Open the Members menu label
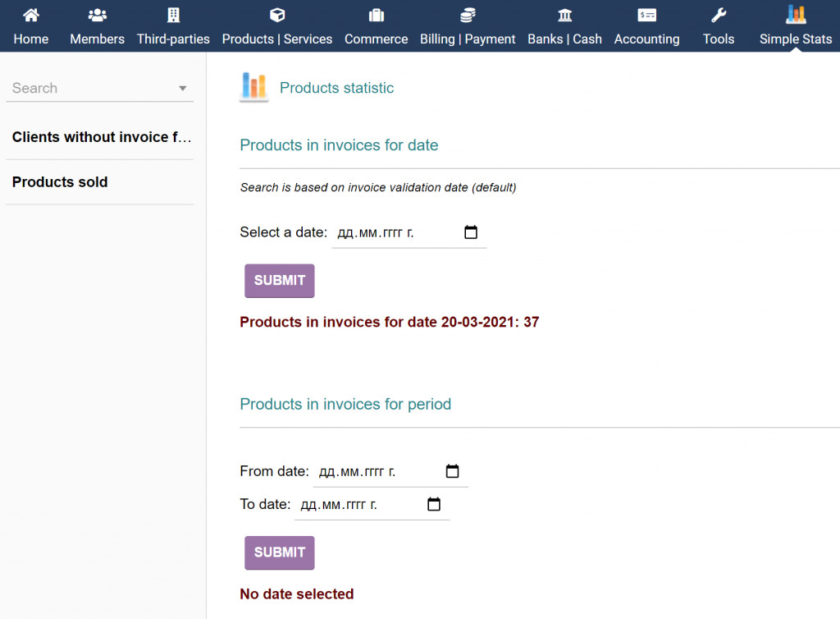This screenshot has height=619, width=840. click(97, 39)
